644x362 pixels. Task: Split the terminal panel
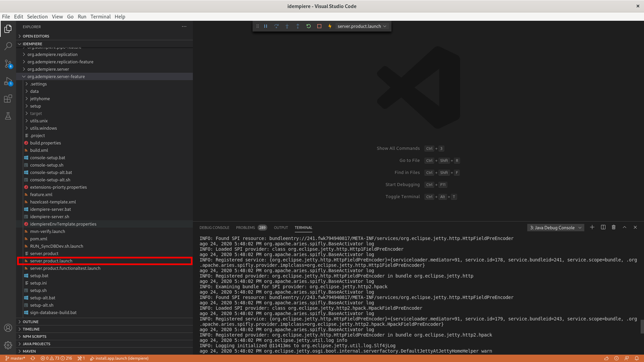tap(603, 227)
